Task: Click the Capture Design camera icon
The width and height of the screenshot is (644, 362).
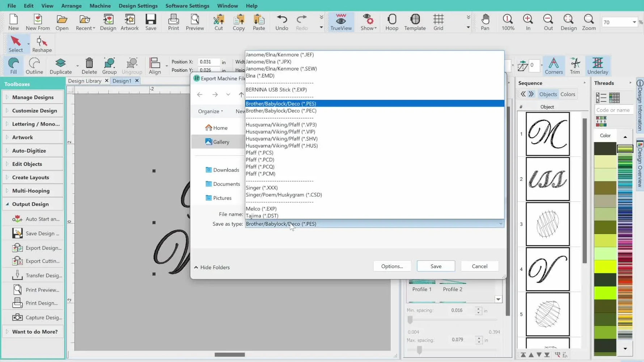Action: [17, 317]
